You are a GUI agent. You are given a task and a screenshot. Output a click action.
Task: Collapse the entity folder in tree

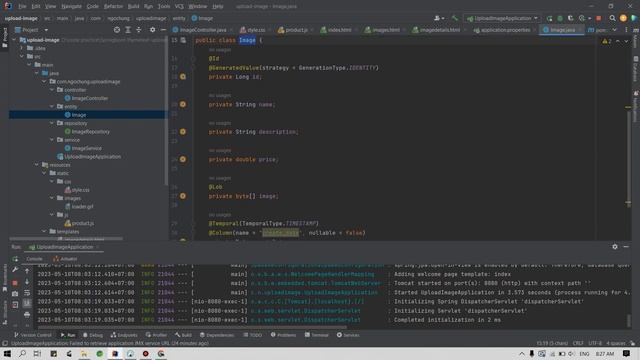[x=52, y=107]
